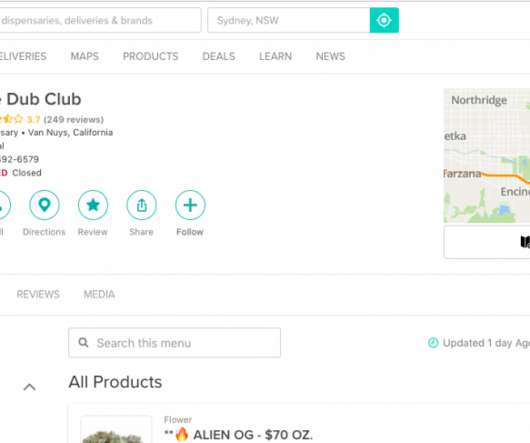Click the button below the map preview
Screen dimensions: 530x443
tap(487, 242)
